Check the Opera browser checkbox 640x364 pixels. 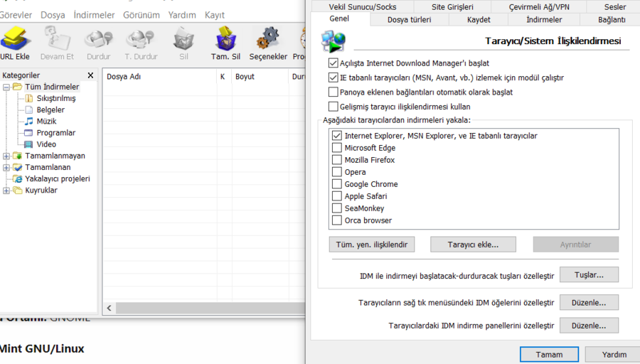click(x=337, y=172)
